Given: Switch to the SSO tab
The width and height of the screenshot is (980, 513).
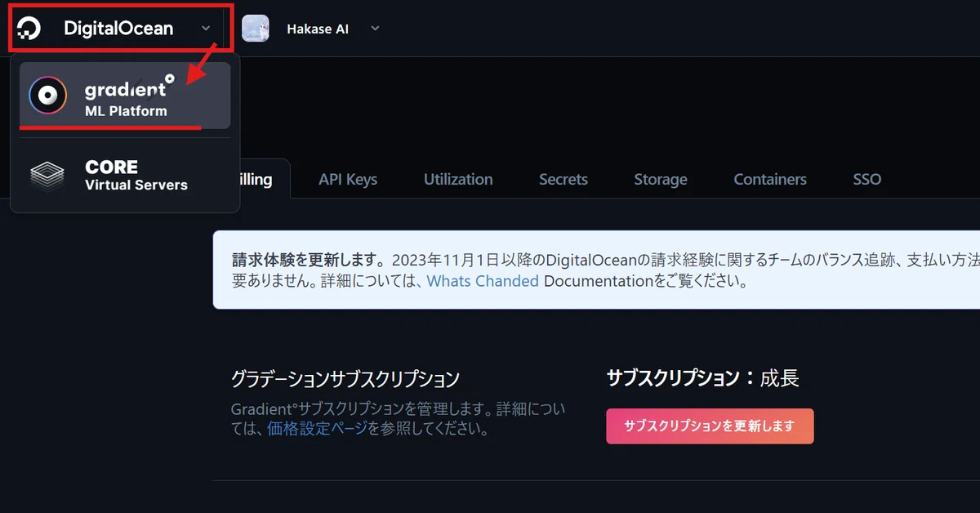Looking at the screenshot, I should [x=867, y=179].
